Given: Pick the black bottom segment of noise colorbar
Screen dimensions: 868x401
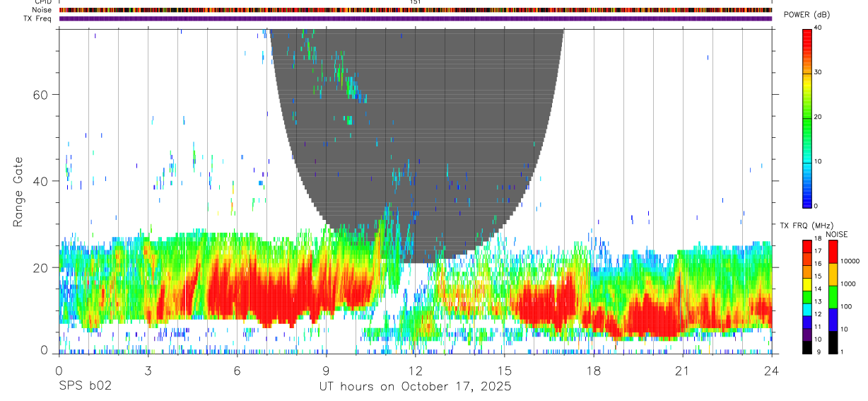Looking at the screenshot, I should (833, 342).
